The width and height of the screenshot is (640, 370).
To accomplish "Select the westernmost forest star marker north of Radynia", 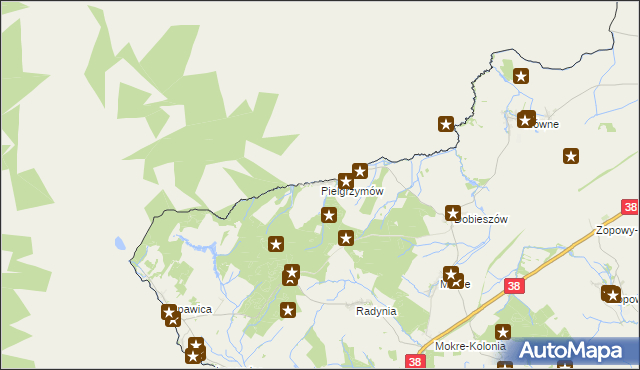I will pos(276,244).
